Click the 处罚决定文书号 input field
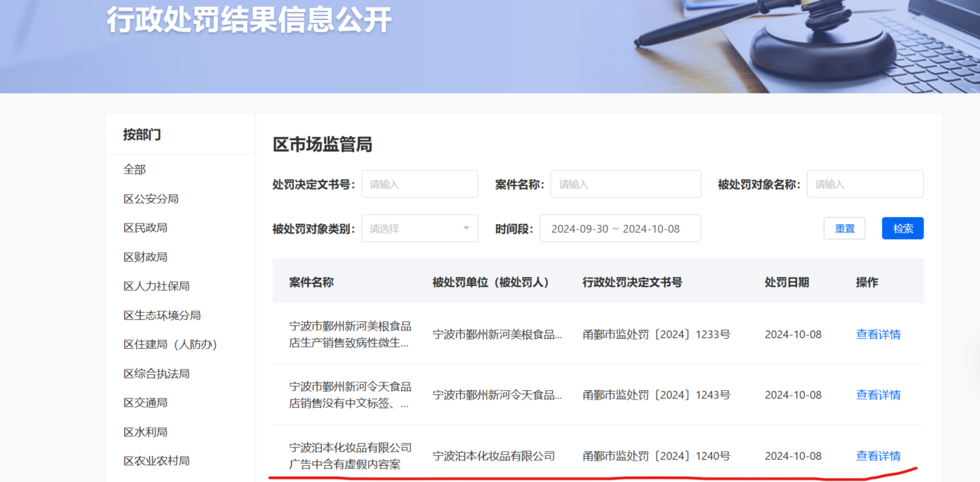Image resolution: width=980 pixels, height=482 pixels. [420, 184]
